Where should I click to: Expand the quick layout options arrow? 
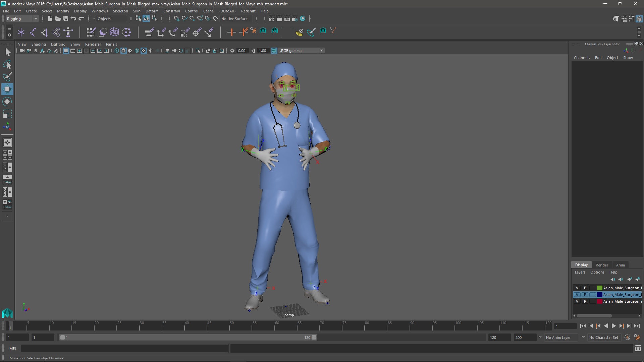tap(7, 217)
